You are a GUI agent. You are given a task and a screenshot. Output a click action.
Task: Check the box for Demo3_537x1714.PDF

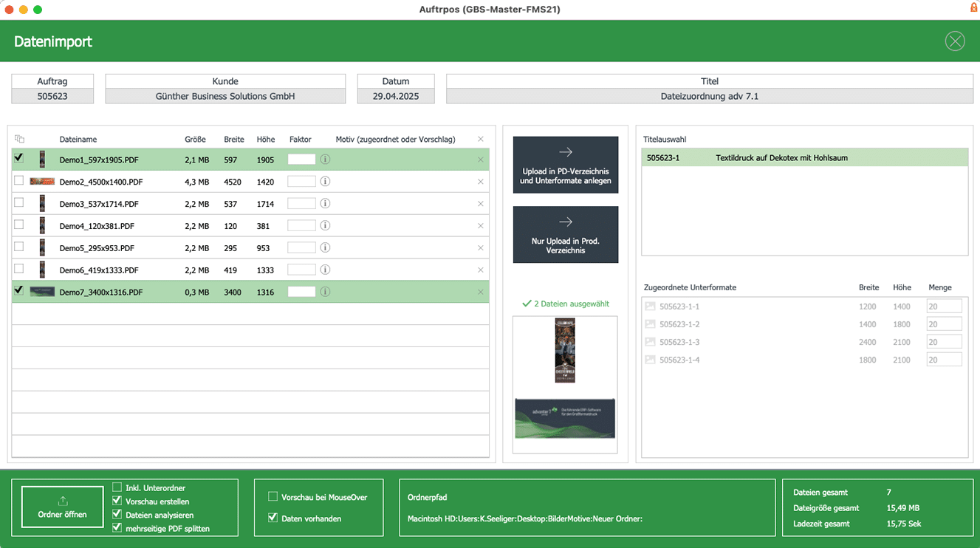(19, 203)
